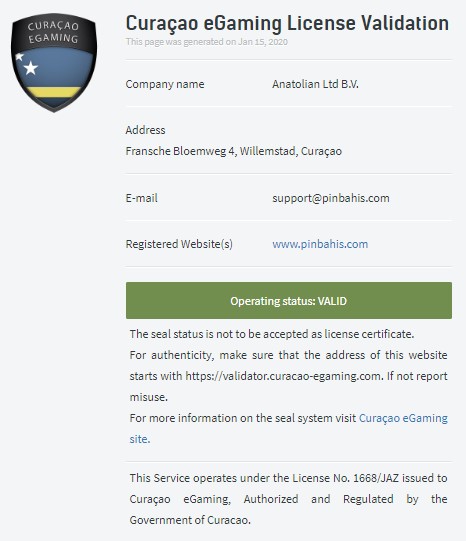This screenshot has width=466, height=541.
Task: Select the Anatolian Ltd B.V. company name
Action: click(315, 84)
